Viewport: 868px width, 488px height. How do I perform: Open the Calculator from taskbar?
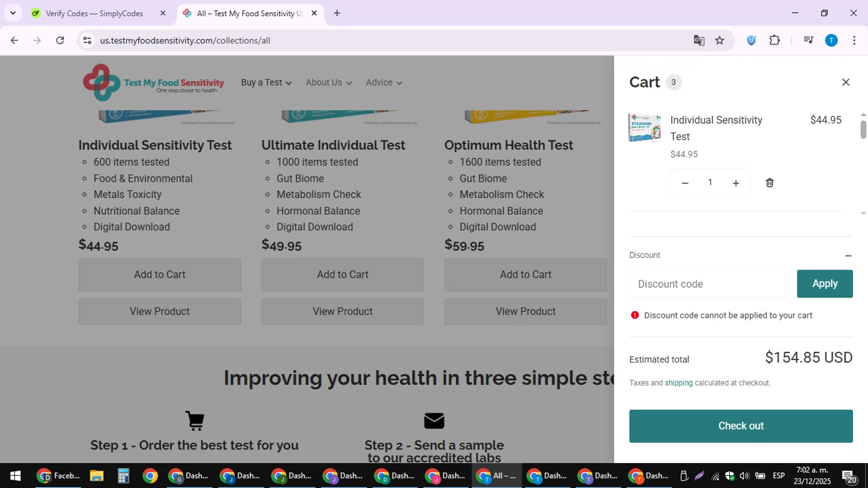pyautogui.click(x=123, y=476)
